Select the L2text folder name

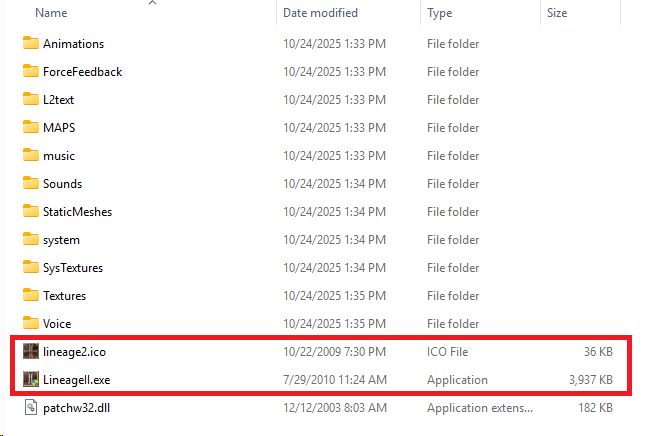(58, 100)
